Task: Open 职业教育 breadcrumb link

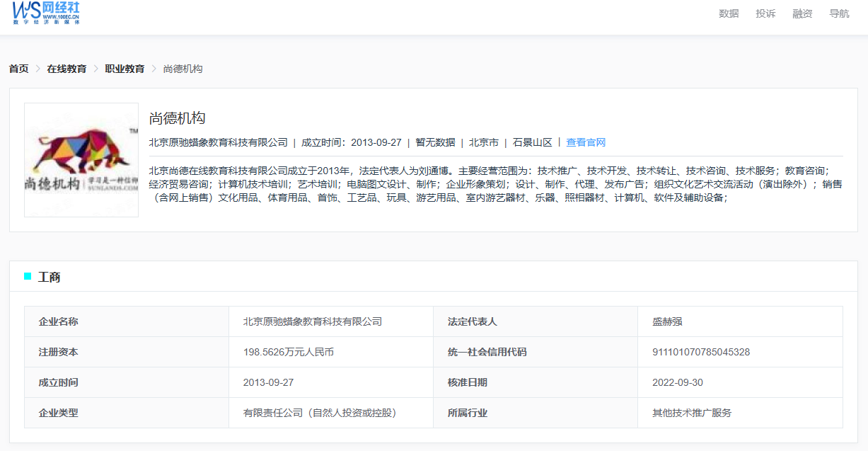Action: coord(125,69)
